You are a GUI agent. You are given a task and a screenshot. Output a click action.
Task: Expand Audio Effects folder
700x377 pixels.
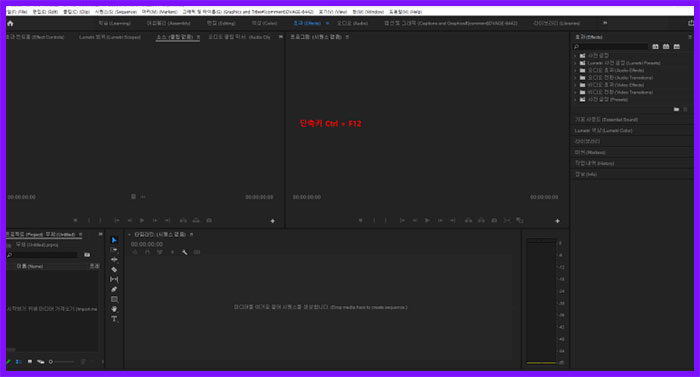tap(575, 71)
